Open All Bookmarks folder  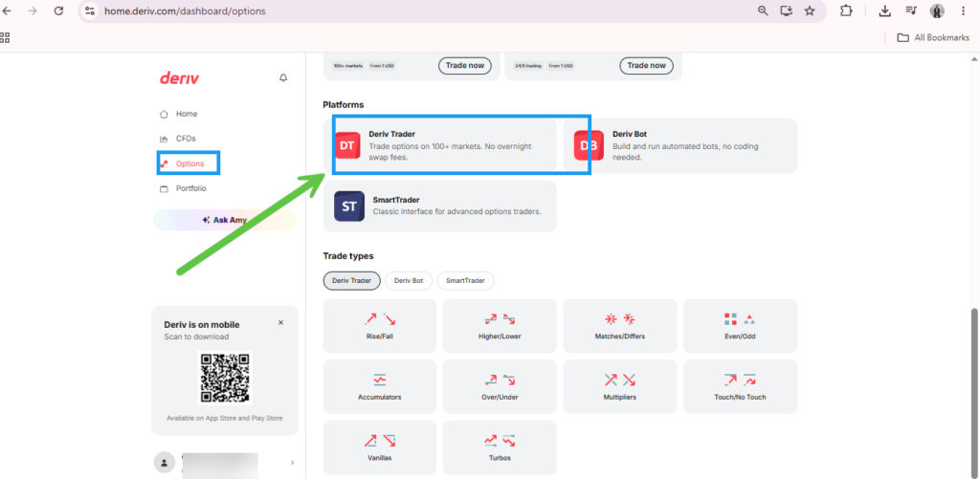(x=933, y=37)
